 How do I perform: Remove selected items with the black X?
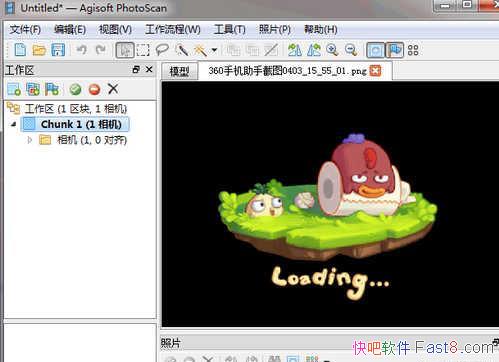click(113, 89)
